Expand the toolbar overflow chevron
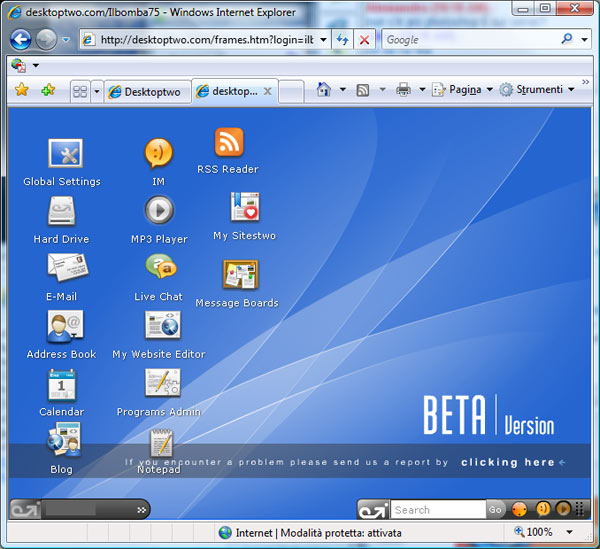The height and width of the screenshot is (549, 600). (x=585, y=82)
